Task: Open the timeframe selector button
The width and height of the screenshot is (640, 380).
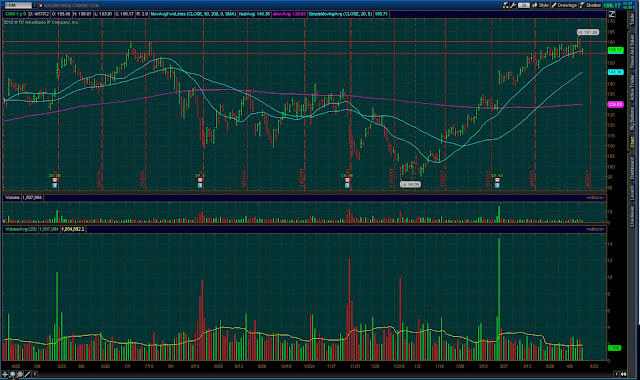Action: [524, 5]
